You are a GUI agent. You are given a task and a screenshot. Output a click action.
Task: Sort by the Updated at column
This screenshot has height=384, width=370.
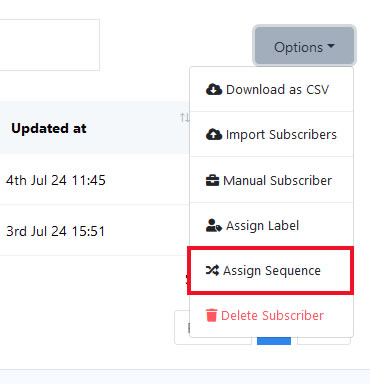(x=49, y=128)
